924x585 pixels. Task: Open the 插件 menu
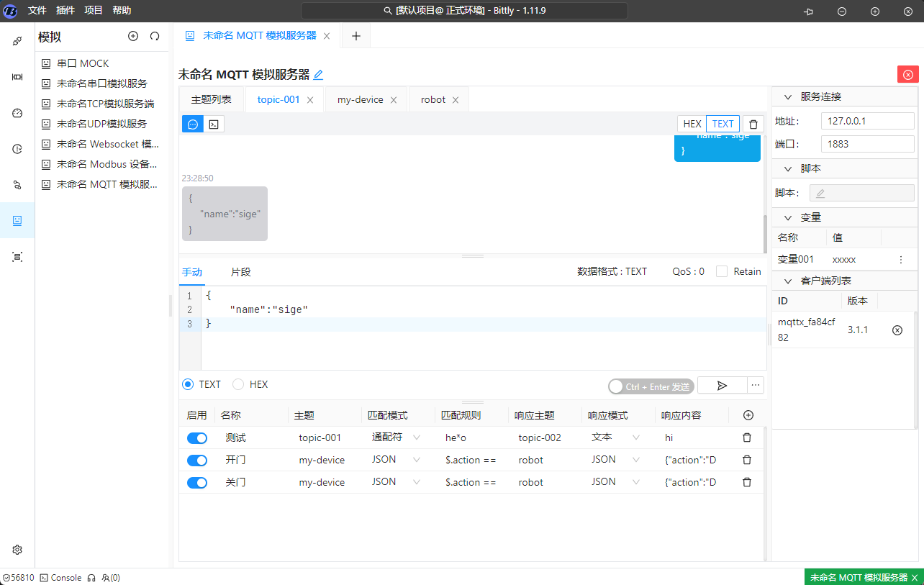pos(65,10)
